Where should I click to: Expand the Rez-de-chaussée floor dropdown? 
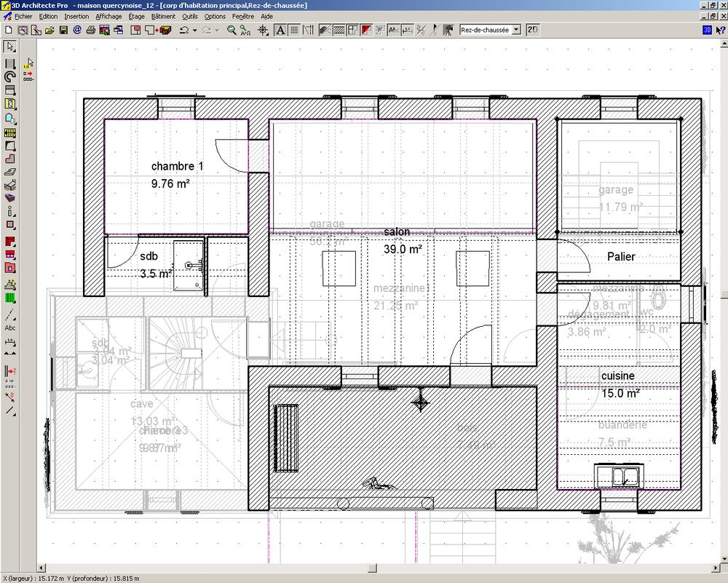pyautogui.click(x=516, y=30)
